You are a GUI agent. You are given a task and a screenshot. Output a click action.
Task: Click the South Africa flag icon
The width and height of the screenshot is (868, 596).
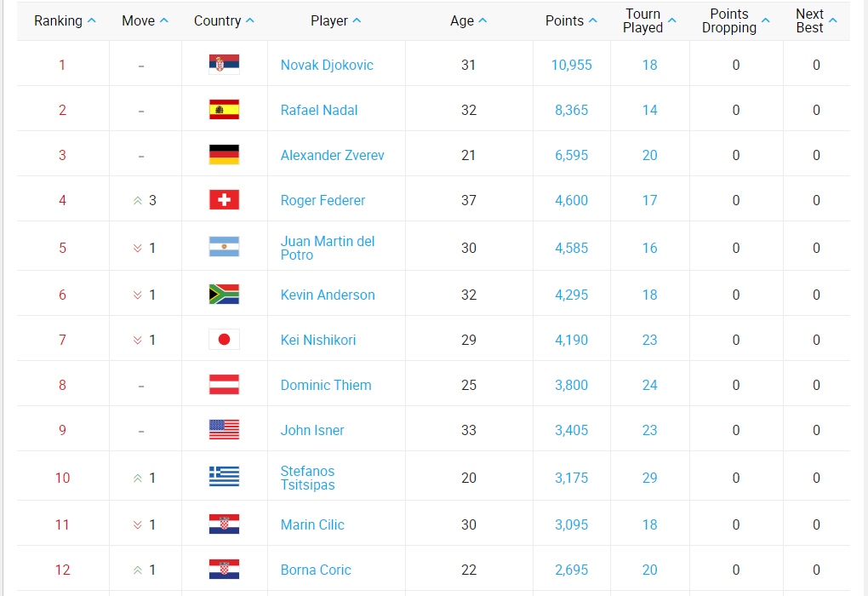pyautogui.click(x=224, y=294)
